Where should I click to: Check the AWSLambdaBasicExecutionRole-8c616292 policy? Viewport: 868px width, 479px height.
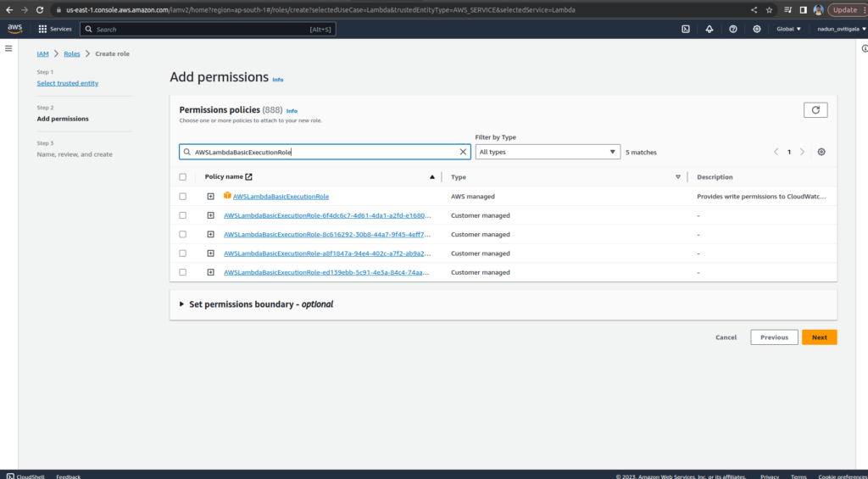tap(183, 234)
